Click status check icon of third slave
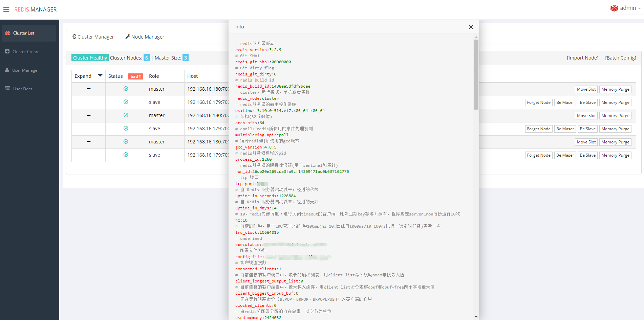The image size is (644, 320). point(126,155)
